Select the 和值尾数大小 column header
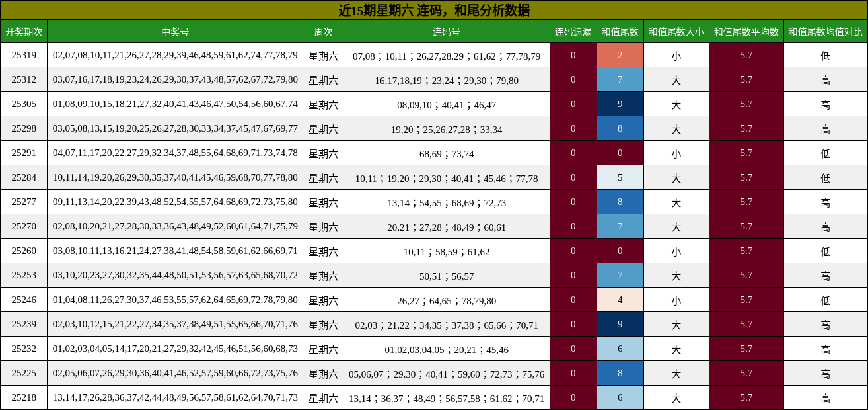This screenshot has height=410, width=868. point(675,31)
